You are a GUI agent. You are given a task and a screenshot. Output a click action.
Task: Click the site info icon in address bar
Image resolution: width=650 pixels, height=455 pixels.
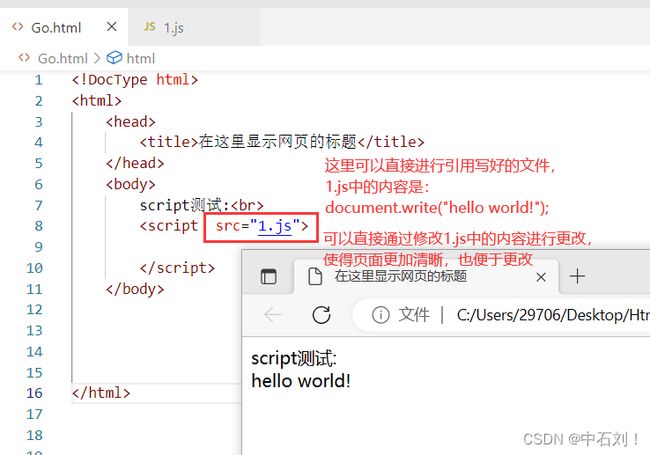click(x=381, y=315)
